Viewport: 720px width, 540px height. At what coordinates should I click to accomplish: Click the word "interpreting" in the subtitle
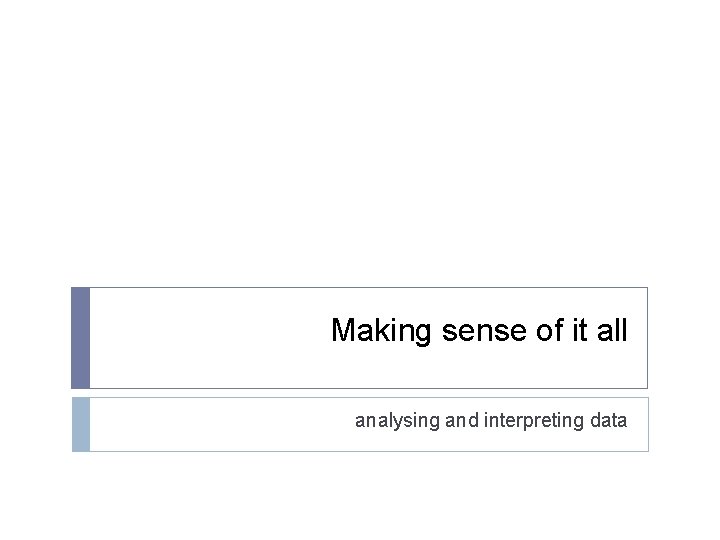point(534,421)
